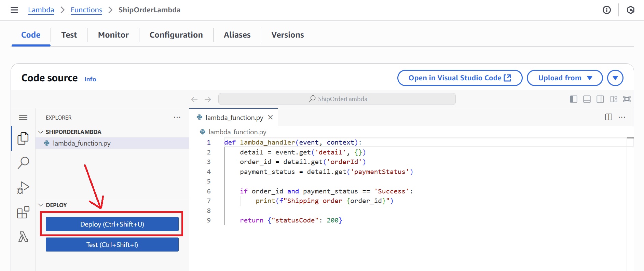
Task: Open the Search magnifier in activity bar
Action: click(23, 163)
